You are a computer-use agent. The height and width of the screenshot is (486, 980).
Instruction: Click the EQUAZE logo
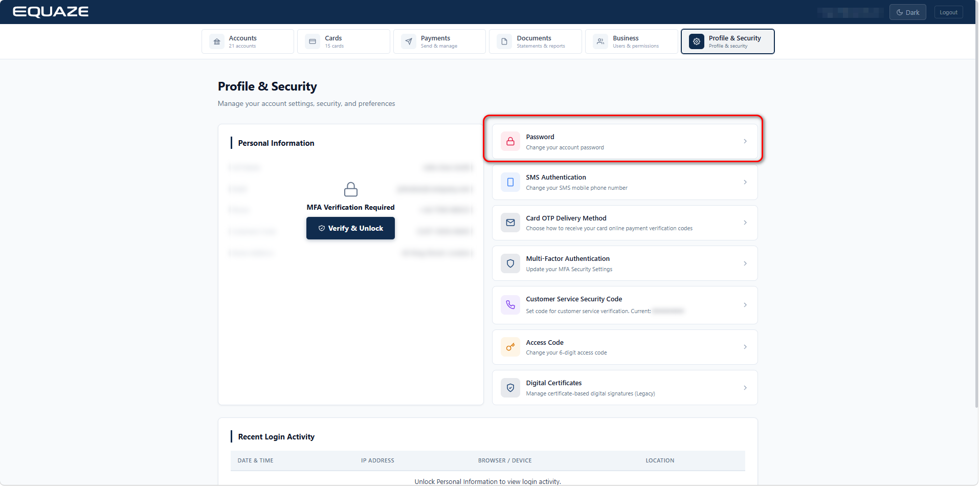click(x=51, y=12)
